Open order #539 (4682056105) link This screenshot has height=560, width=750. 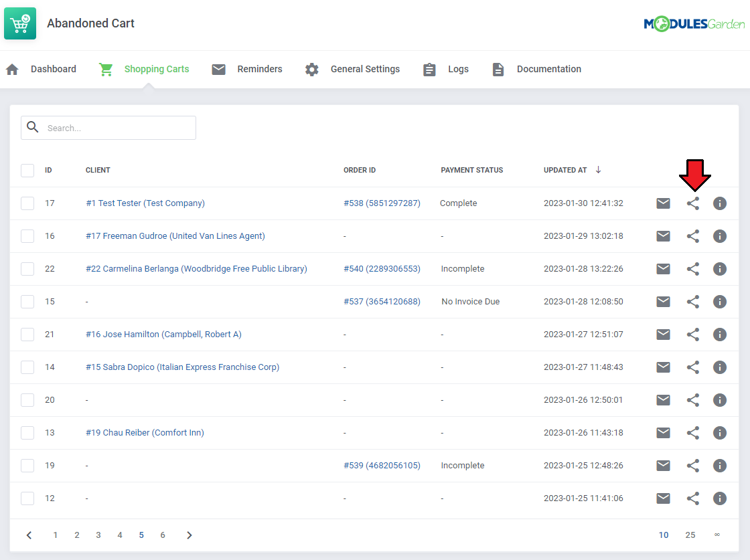[382, 466]
